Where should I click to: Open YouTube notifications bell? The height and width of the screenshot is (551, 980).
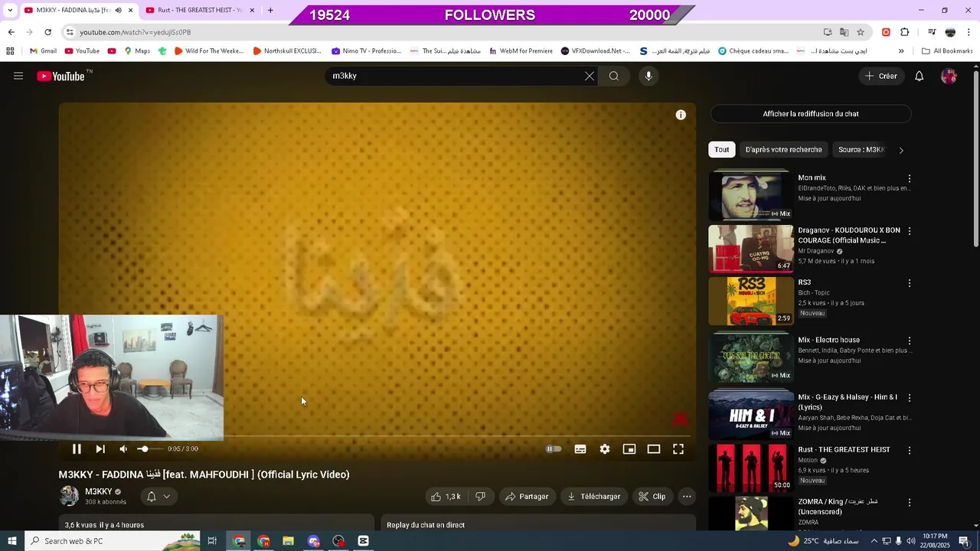click(x=920, y=76)
